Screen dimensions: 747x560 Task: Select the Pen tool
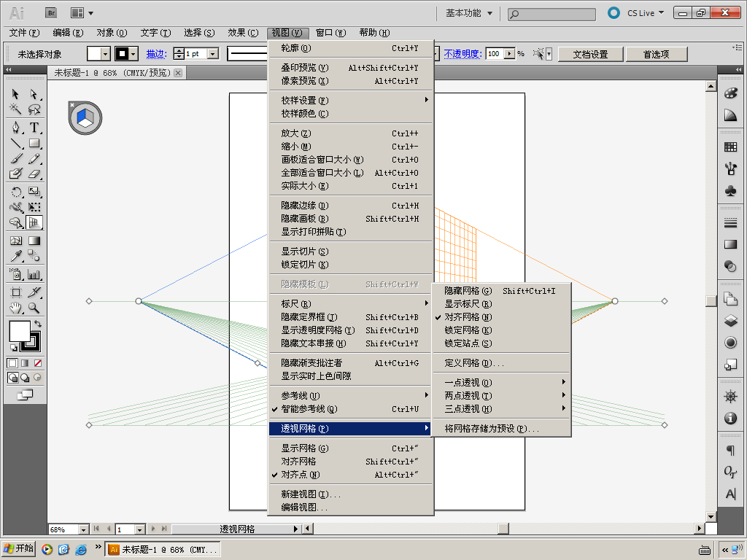click(15, 128)
